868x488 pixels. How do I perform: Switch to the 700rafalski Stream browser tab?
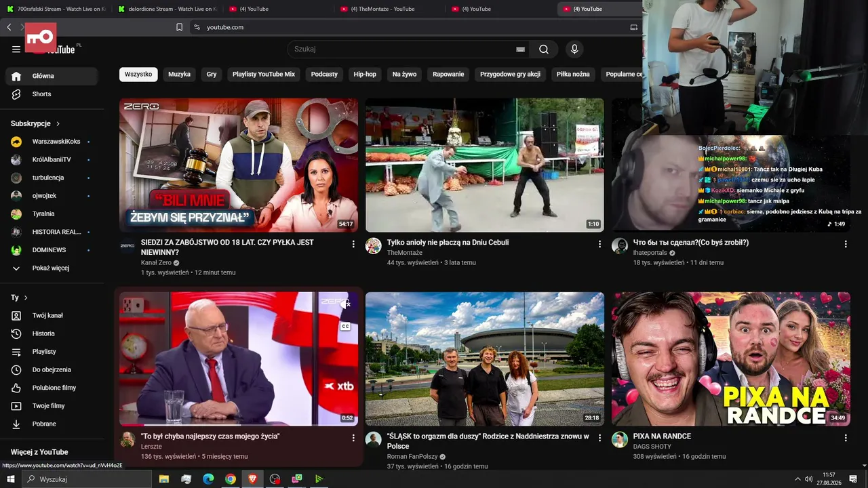click(x=56, y=9)
